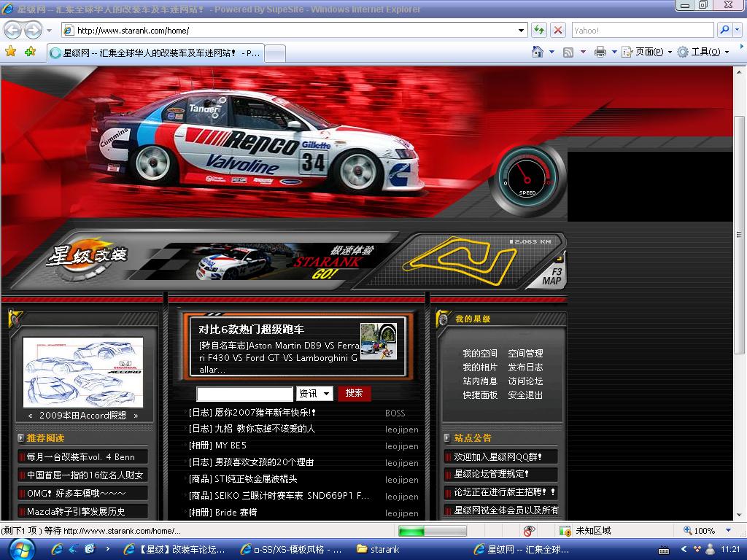Click the magnifier search button

pos(724,30)
